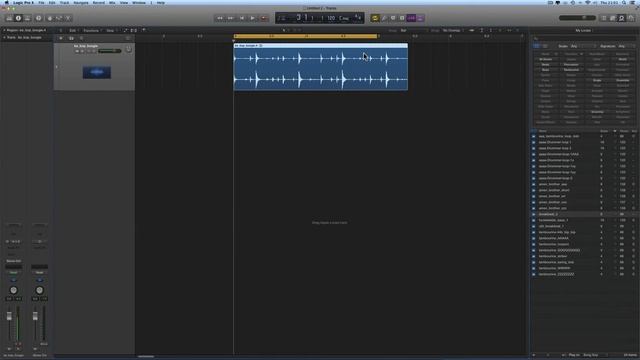Show the Toolbar with the toolbar button

[27, 18]
